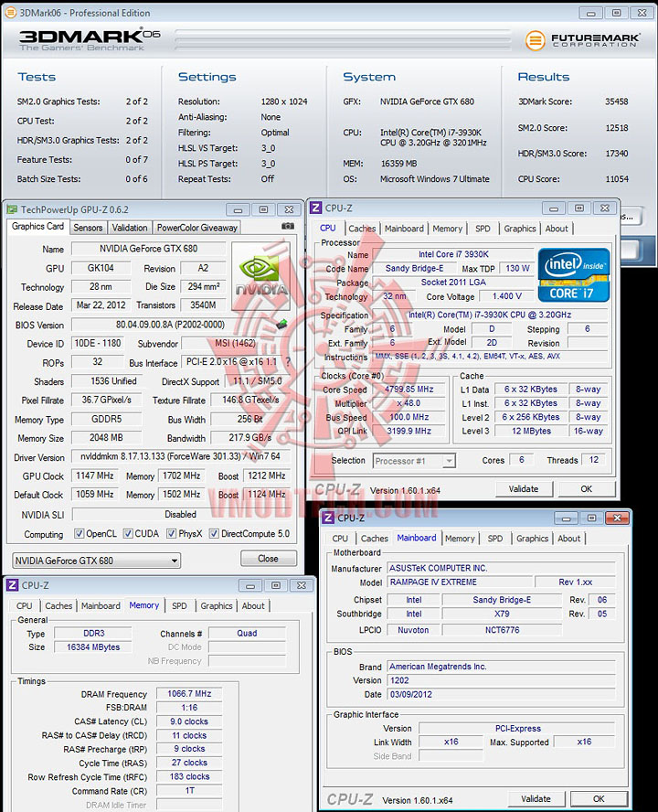658x812 pixels.
Task: Click the GPU-Z Name field
Action: (148, 249)
